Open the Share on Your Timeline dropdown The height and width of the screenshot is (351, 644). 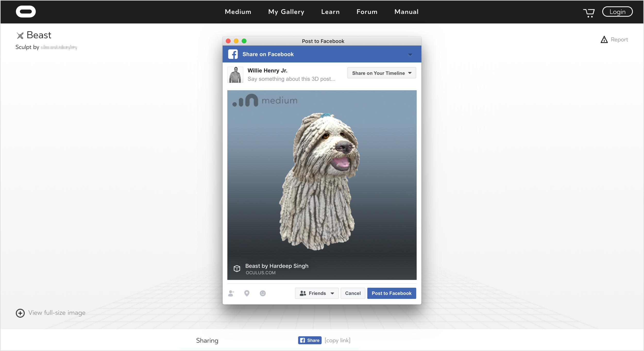382,73
